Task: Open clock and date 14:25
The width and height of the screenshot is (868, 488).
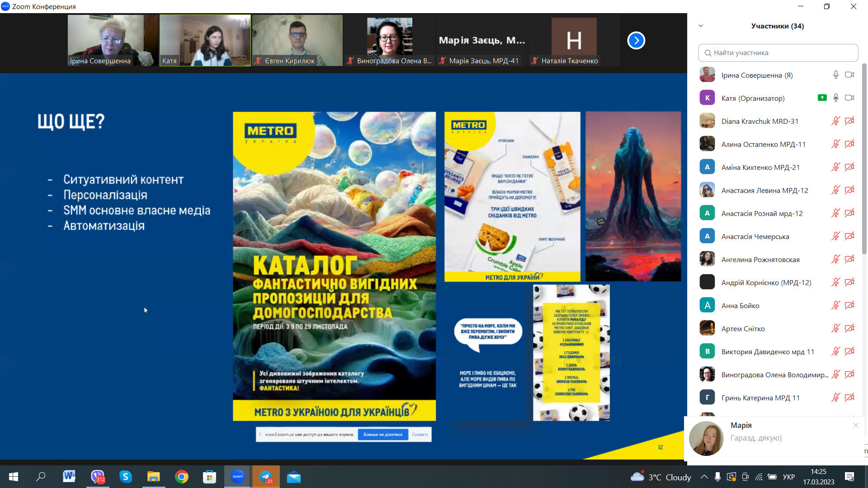Action: (x=818, y=477)
